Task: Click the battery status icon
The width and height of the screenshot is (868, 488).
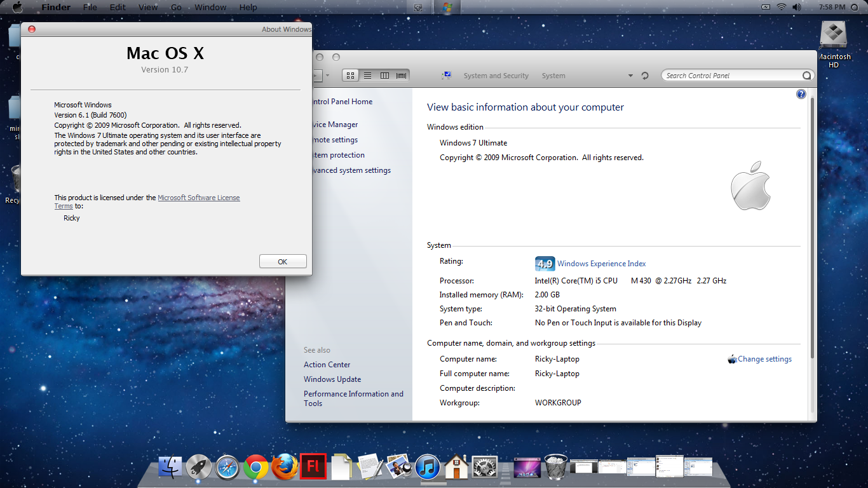Action: point(765,8)
